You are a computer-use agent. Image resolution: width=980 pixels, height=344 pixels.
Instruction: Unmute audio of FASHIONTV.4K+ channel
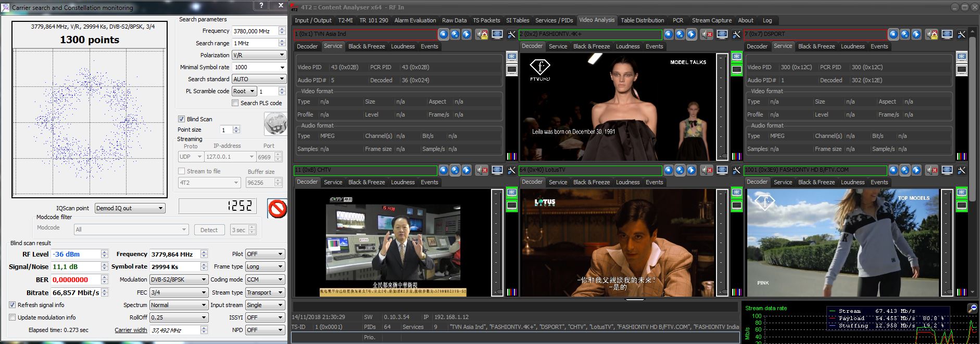[707, 34]
